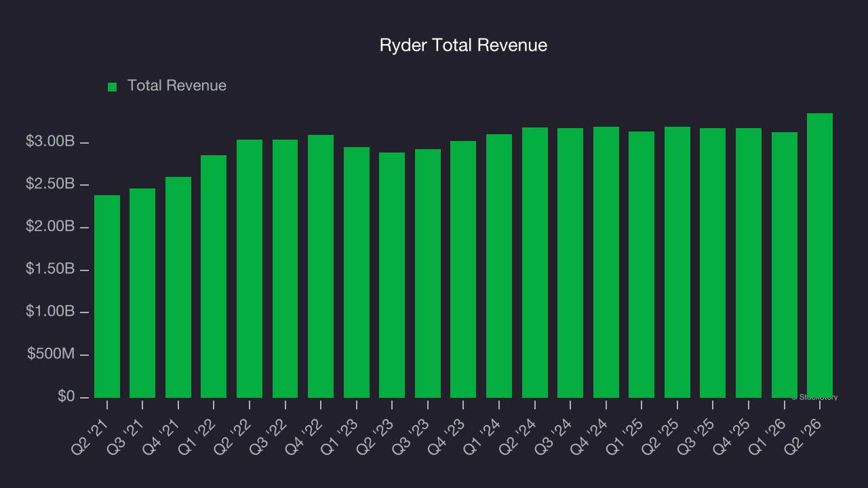868x488 pixels.
Task: Click the "$3.00B" y-axis label
Action: (50, 142)
